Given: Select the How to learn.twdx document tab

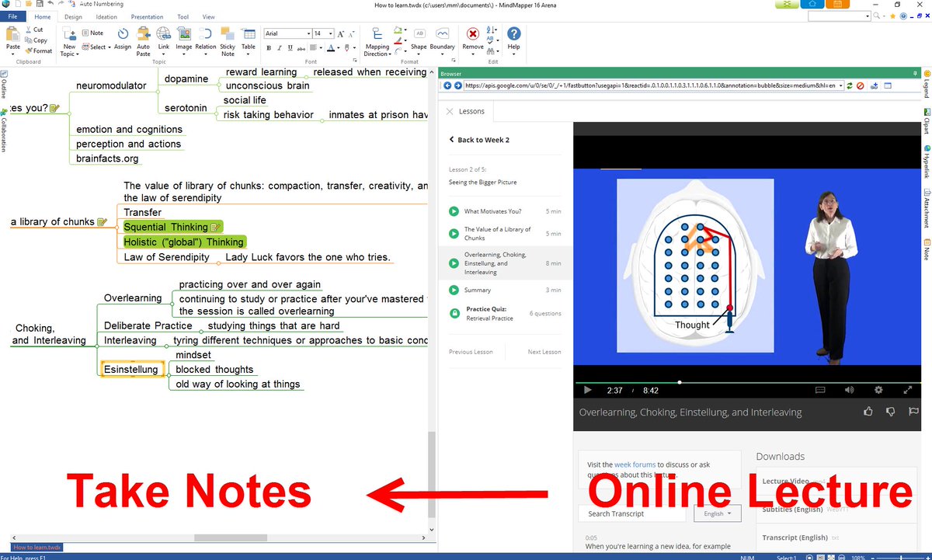Looking at the screenshot, I should [37, 548].
